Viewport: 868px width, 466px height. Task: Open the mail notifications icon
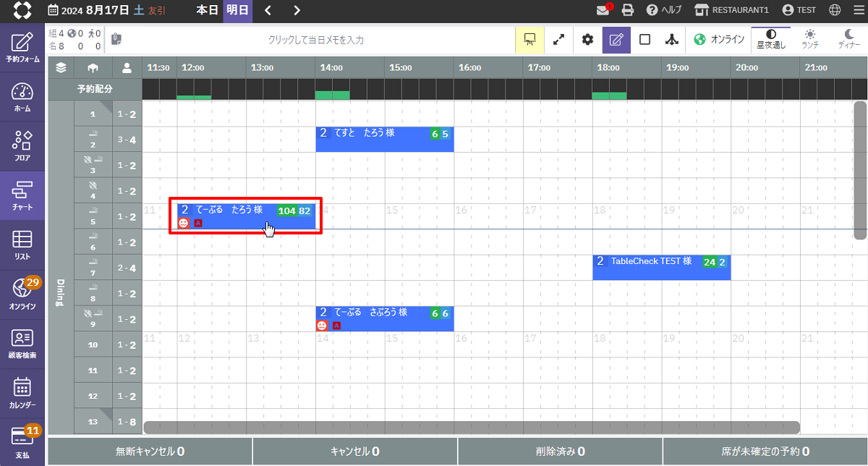pyautogui.click(x=603, y=10)
